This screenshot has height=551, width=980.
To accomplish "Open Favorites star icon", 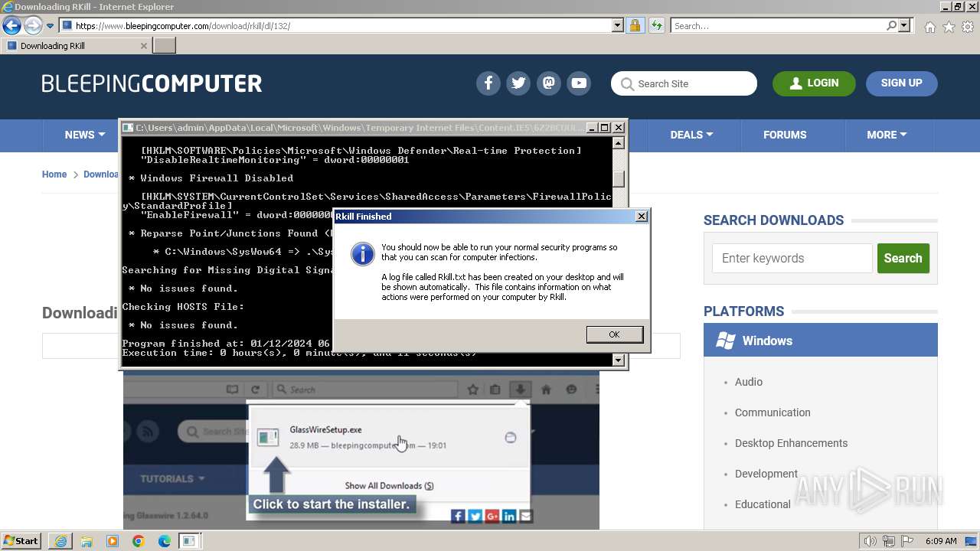I will pos(949,27).
